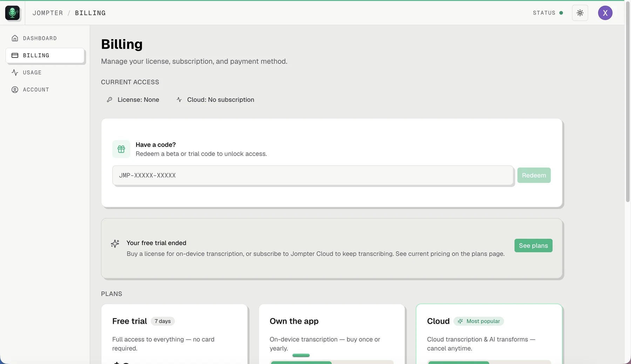Click the PLANS section label
631x364 pixels.
click(x=111, y=294)
